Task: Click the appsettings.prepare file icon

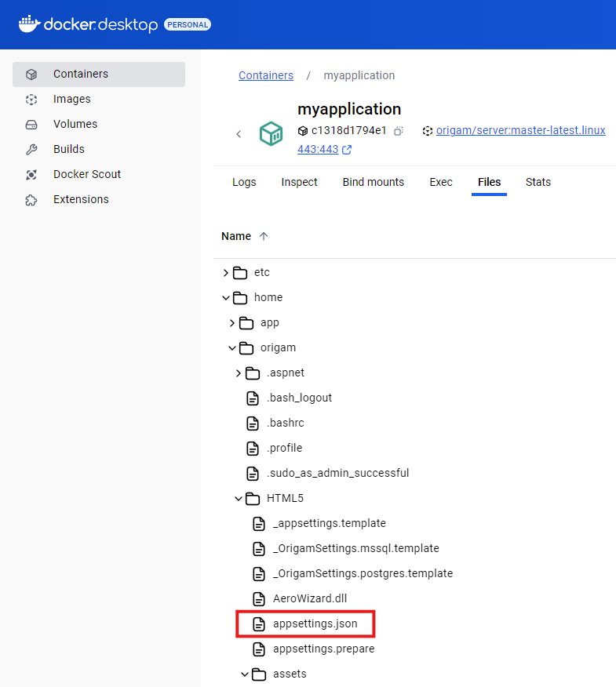Action: point(259,649)
